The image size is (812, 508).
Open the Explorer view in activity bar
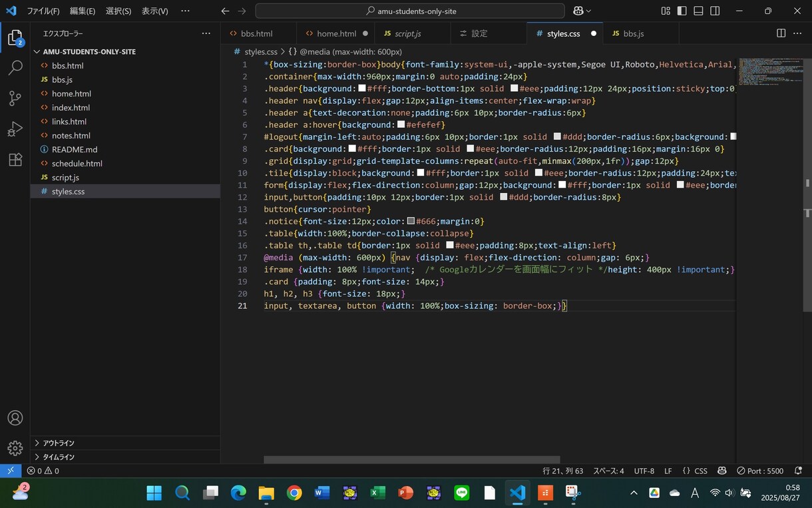(x=15, y=38)
